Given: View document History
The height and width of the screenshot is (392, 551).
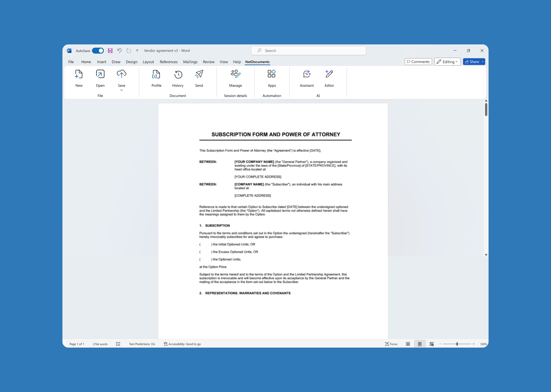Looking at the screenshot, I should click(x=178, y=74).
